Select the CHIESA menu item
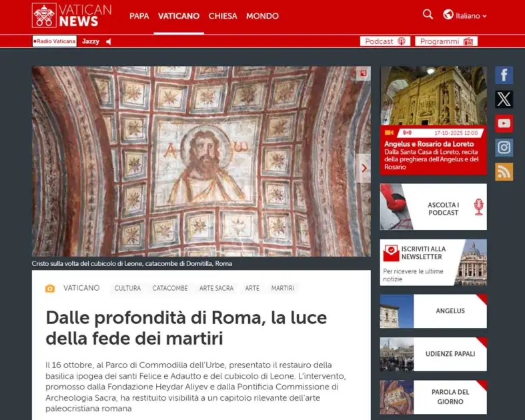 click(222, 16)
